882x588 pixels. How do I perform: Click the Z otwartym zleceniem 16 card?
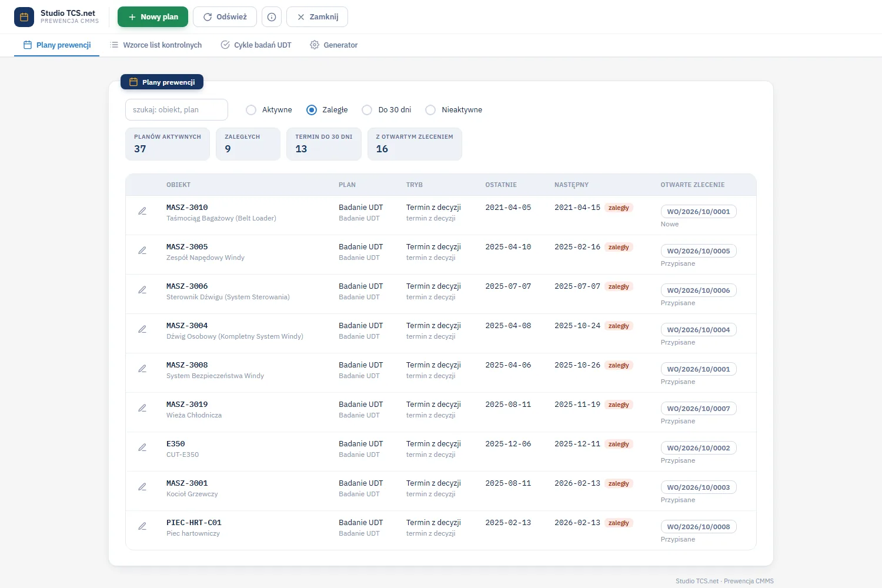415,144
